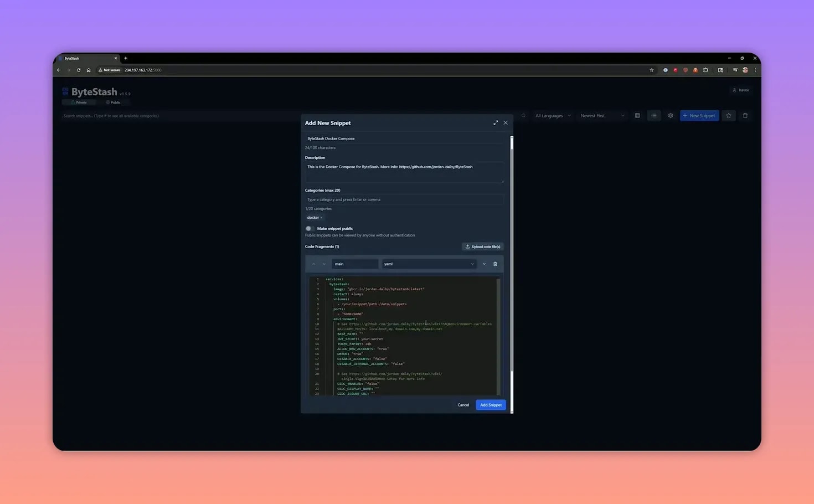Switch to list view layout
814x504 pixels.
tap(654, 116)
